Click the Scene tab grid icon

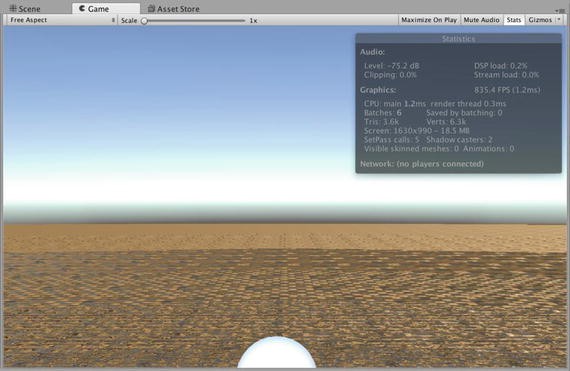(x=13, y=8)
